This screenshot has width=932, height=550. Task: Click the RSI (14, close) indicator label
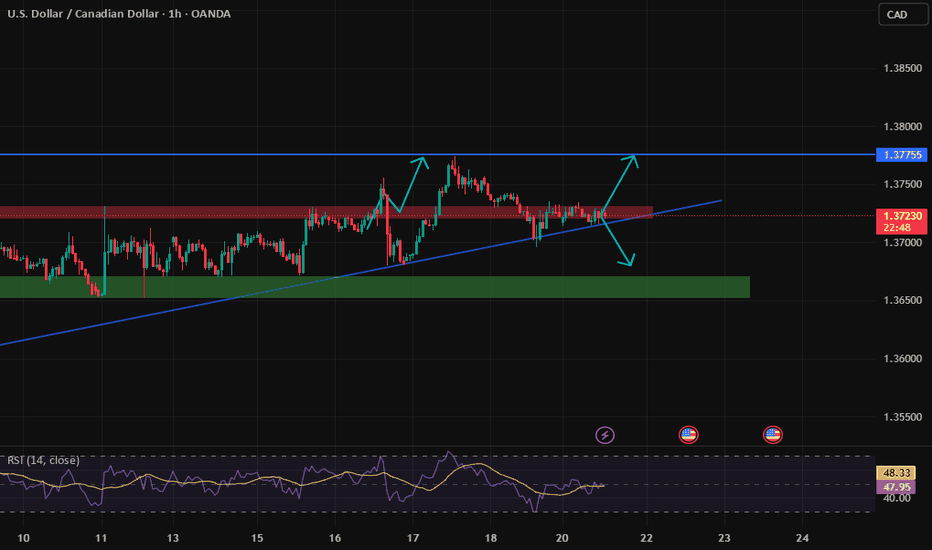click(43, 460)
